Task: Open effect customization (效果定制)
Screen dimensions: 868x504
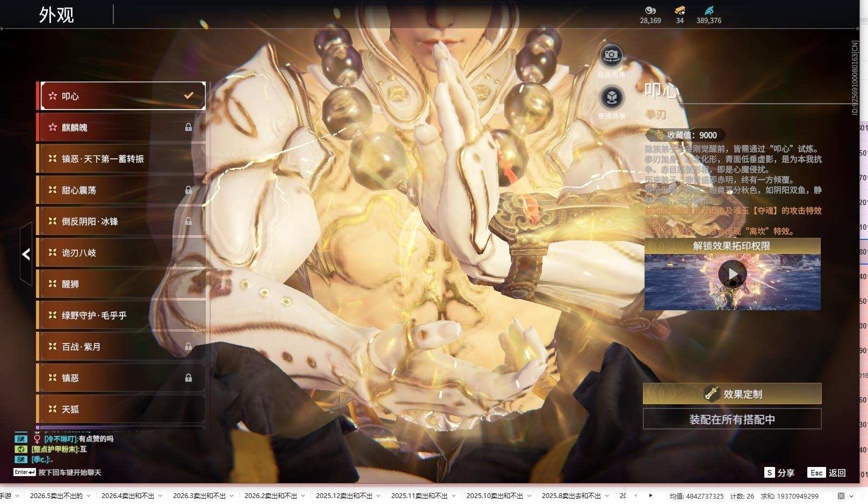Action: (732, 393)
